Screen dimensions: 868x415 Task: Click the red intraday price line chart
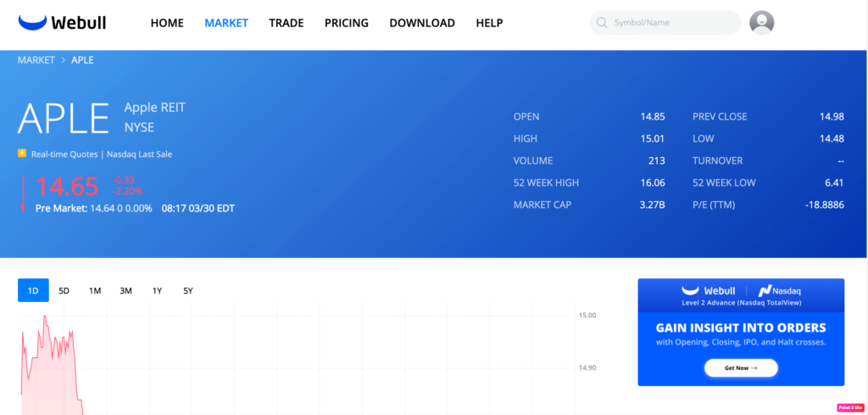53,366
